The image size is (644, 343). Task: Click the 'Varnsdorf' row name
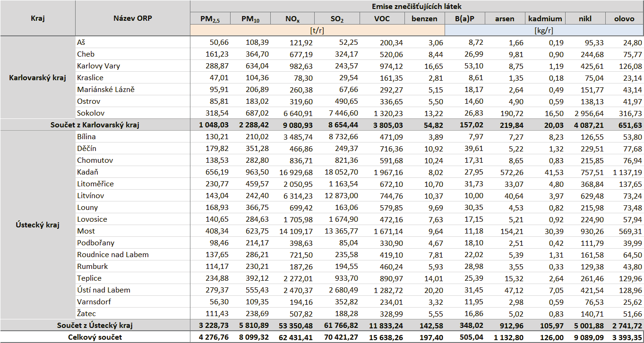pyautogui.click(x=94, y=302)
